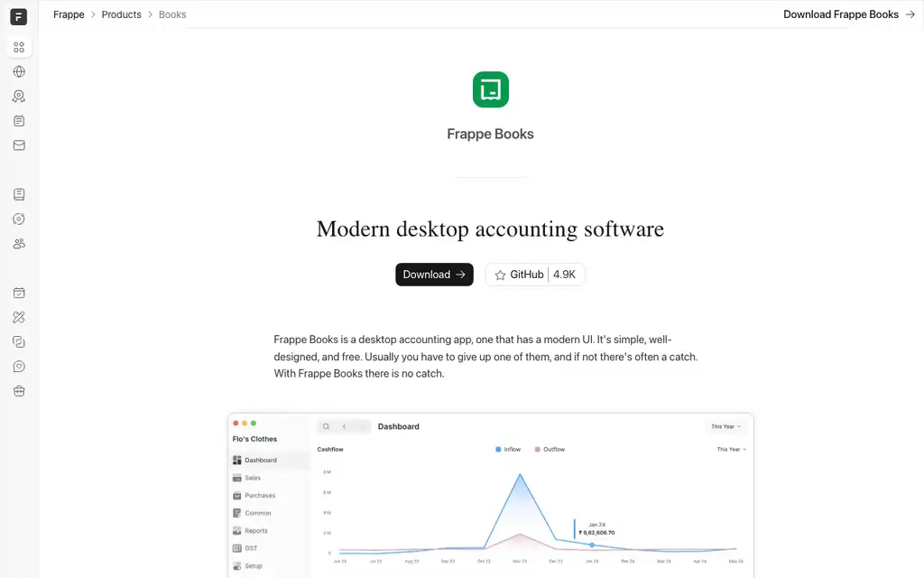Click the paragraph starting 'Frappe Books is a desktop'
Image resolution: width=924 pixels, height=578 pixels.
486,356
